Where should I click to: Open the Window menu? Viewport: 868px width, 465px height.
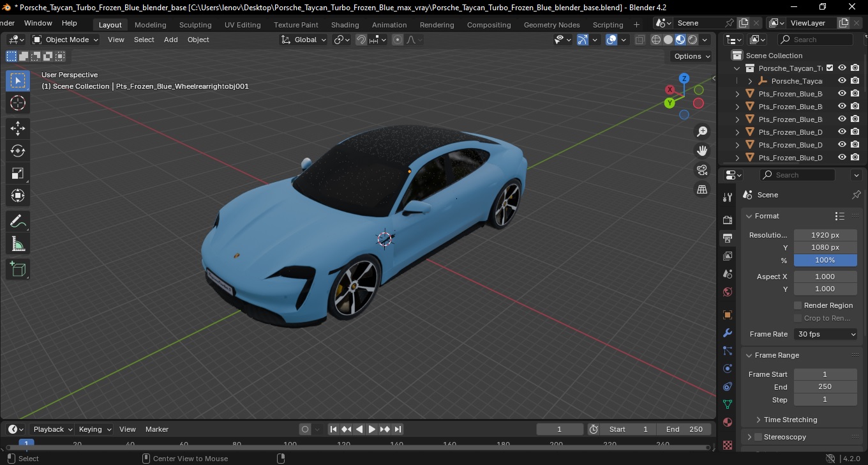[x=38, y=23]
